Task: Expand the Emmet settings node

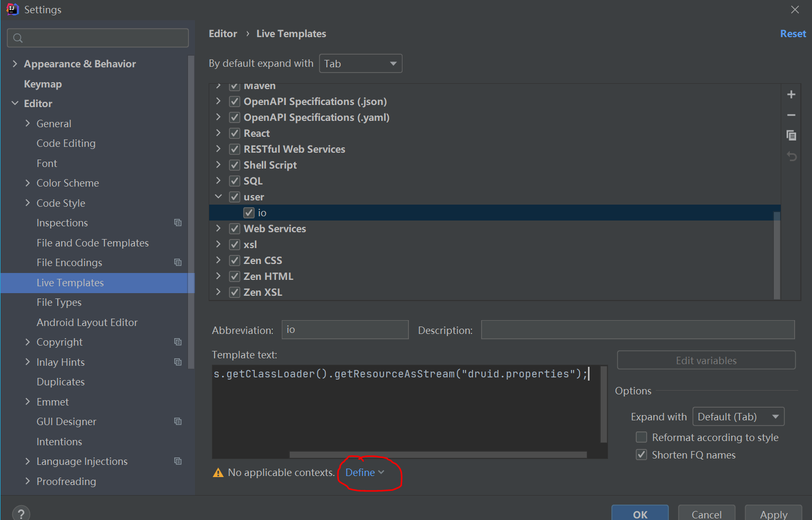Action: click(28, 402)
